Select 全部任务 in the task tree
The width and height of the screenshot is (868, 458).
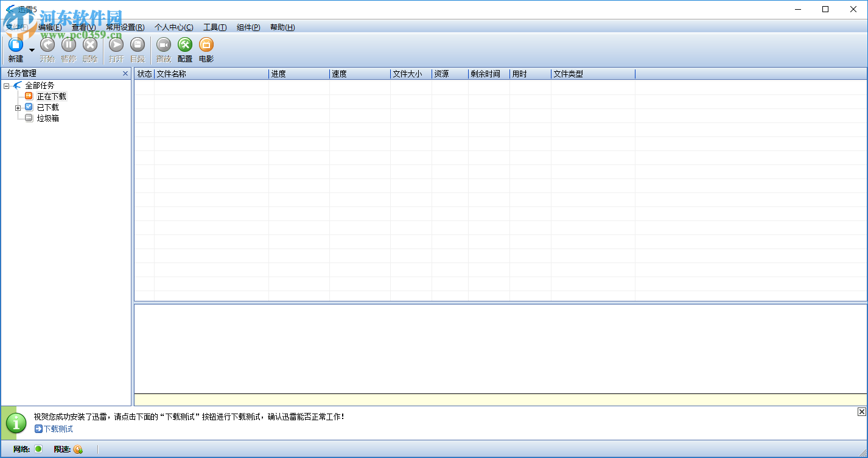40,86
